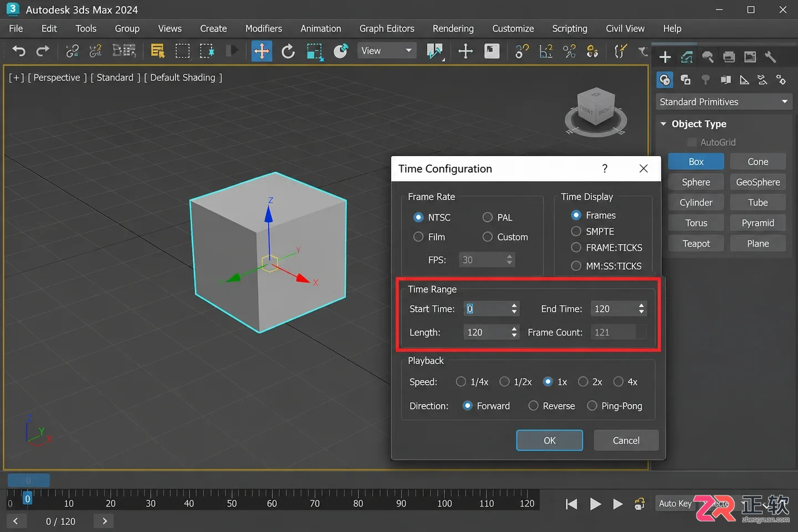The width and height of the screenshot is (798, 532).
Task: Open the Rendering menu
Action: tap(453, 28)
